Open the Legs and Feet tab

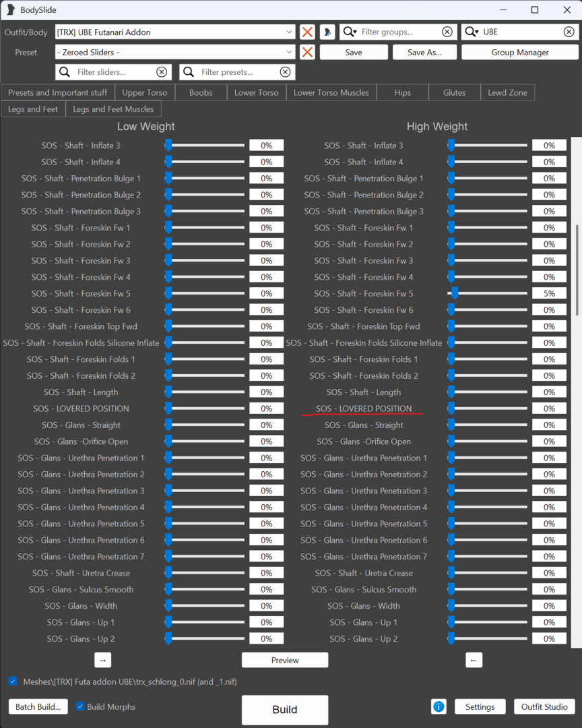coord(33,109)
